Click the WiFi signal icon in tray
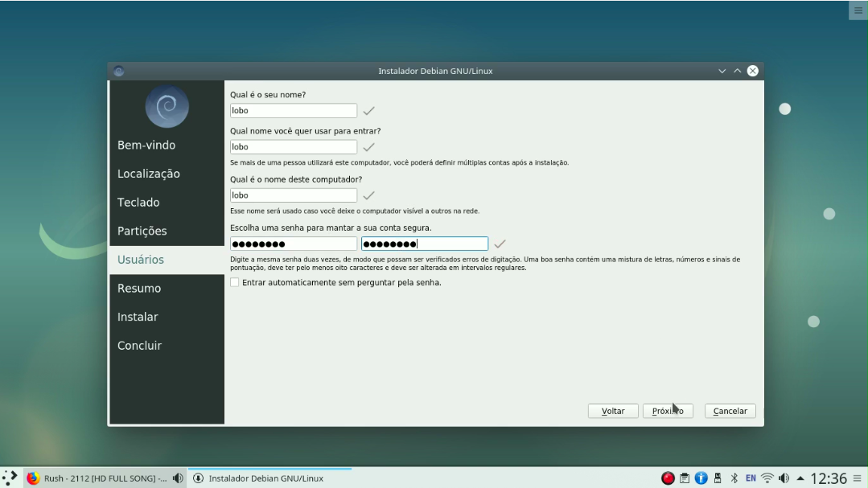This screenshot has height=488, width=868. click(x=766, y=478)
